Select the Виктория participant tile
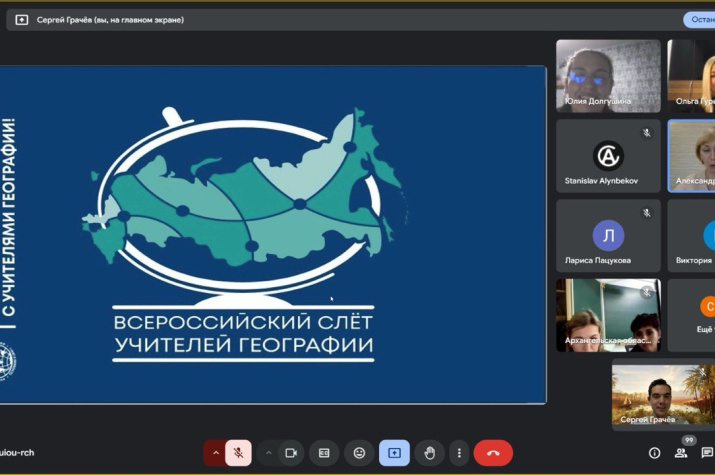The width and height of the screenshot is (715, 475). [x=691, y=235]
